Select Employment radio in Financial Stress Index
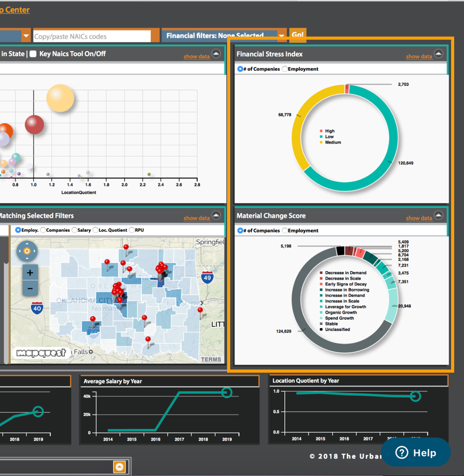 285,69
